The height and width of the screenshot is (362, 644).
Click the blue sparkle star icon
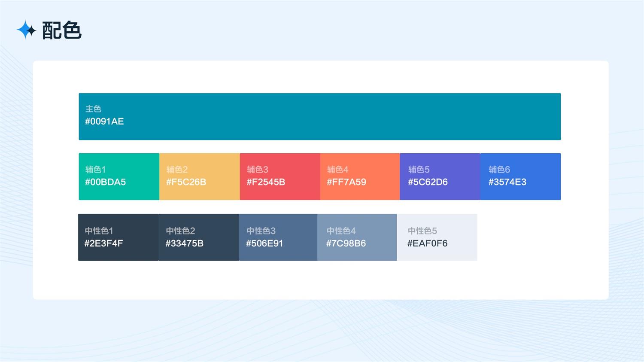pos(26,30)
